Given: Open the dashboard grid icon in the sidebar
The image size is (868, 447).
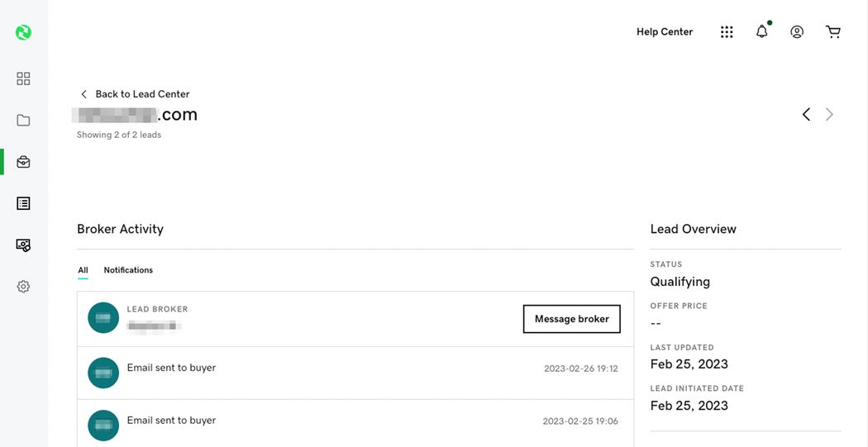Looking at the screenshot, I should point(23,78).
